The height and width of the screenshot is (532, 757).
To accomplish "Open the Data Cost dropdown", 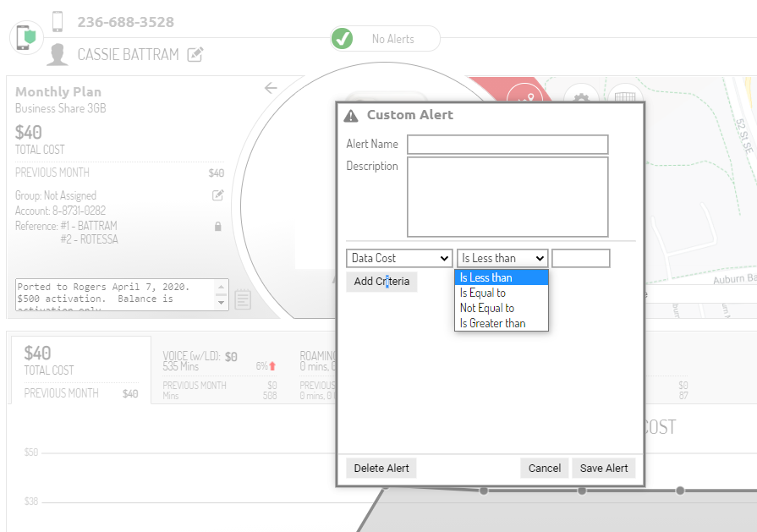I will pyautogui.click(x=398, y=258).
